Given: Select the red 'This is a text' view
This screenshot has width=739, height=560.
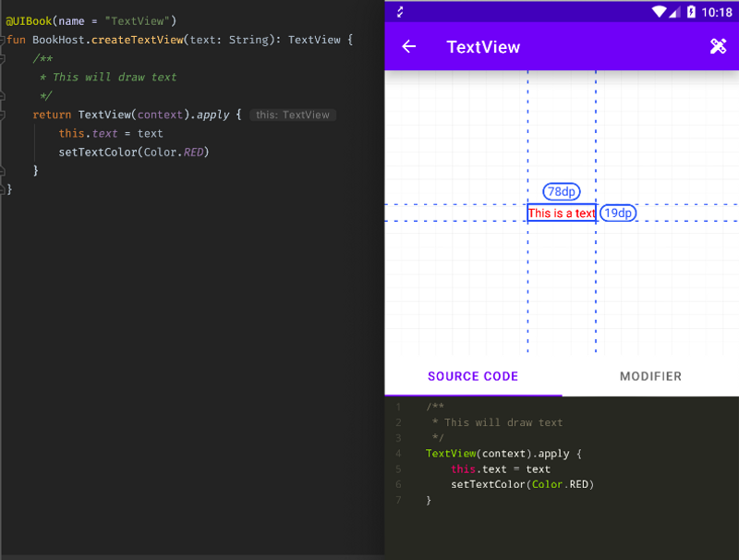Looking at the screenshot, I should tap(562, 213).
